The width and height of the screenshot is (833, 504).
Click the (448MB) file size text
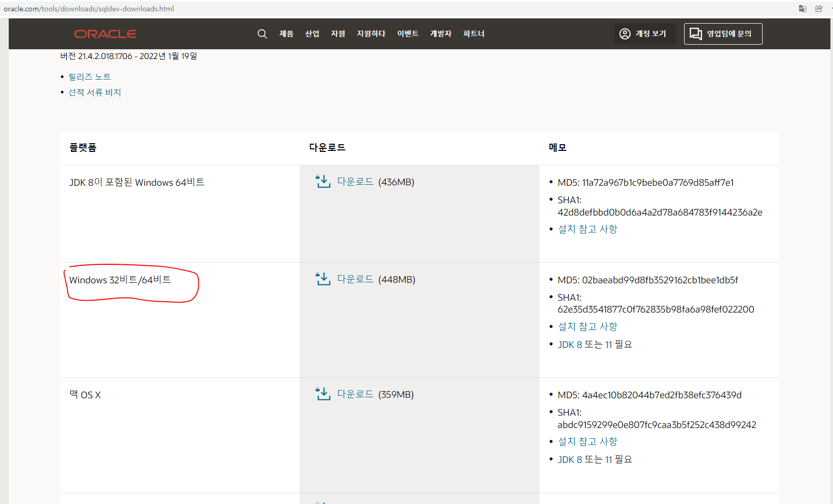[x=397, y=280]
